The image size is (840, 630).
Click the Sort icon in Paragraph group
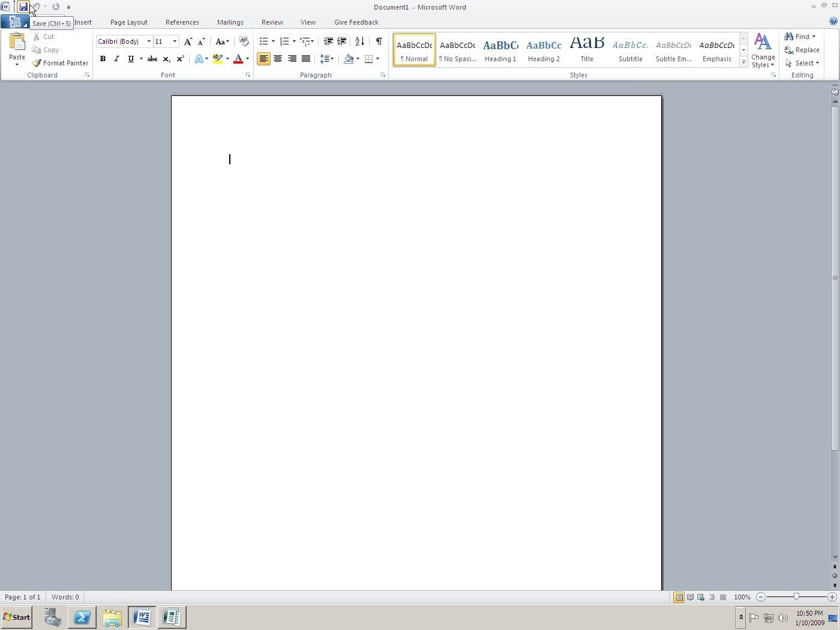(358, 41)
